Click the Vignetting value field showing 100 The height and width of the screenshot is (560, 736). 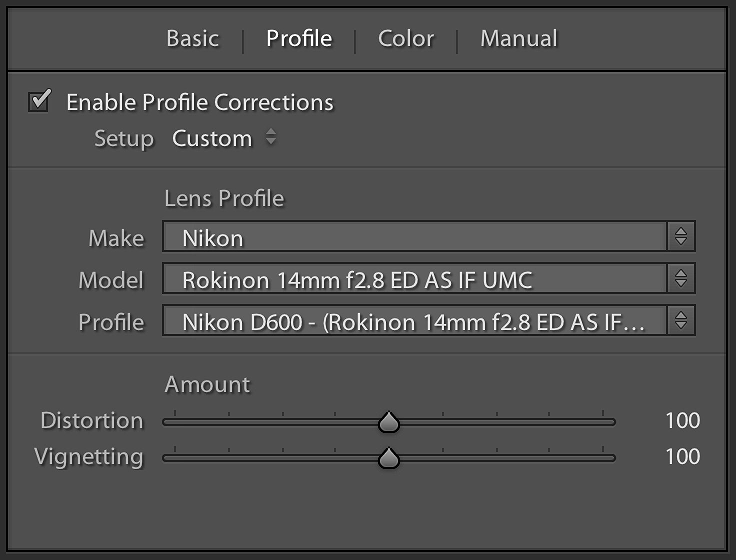682,456
